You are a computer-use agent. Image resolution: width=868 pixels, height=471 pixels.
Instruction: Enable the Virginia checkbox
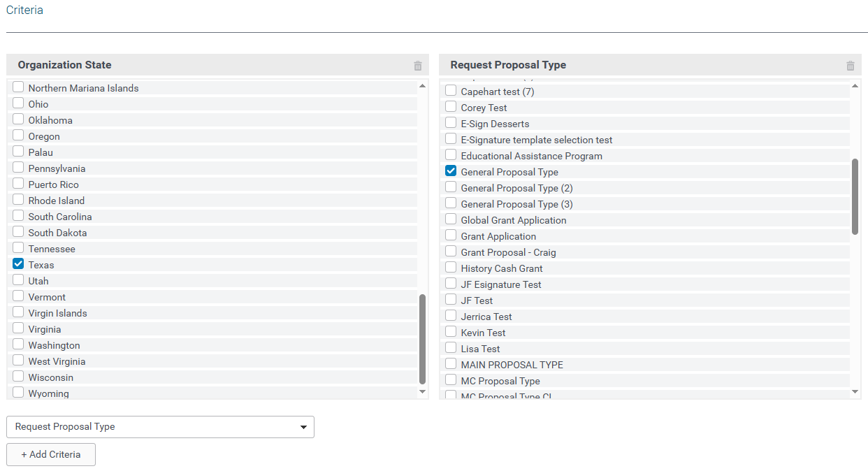[x=18, y=328]
